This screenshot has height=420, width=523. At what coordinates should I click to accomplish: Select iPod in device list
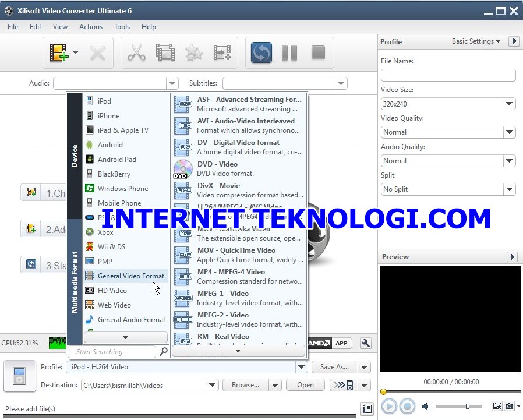[125, 101]
